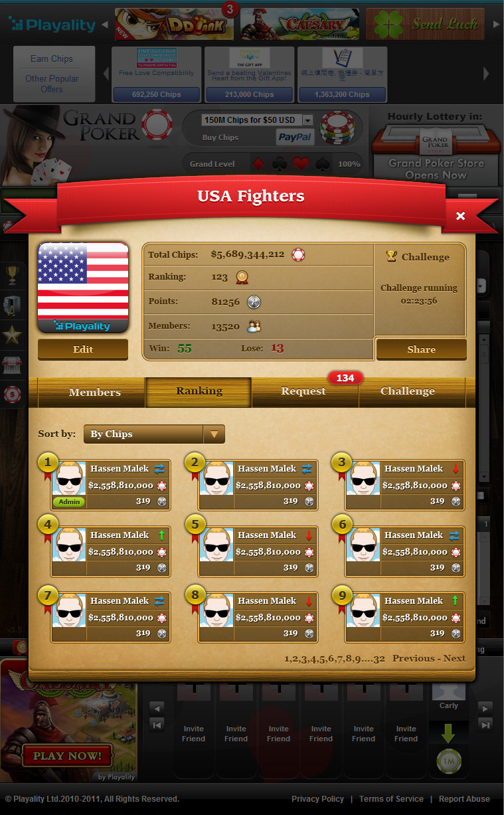Go to Next page of rankings

(x=455, y=658)
